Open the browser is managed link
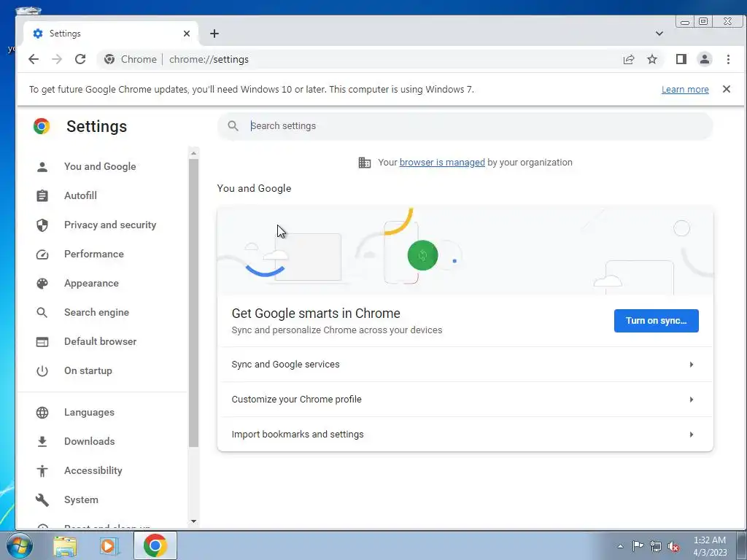Screen dimensions: 747x560 pos(442,163)
